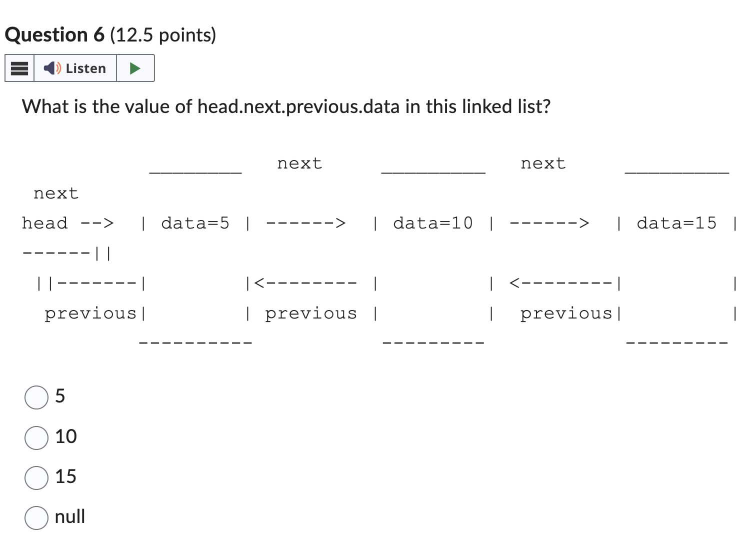Select the radio button for answer 10
This screenshot has height=534, width=756.
click(x=35, y=438)
